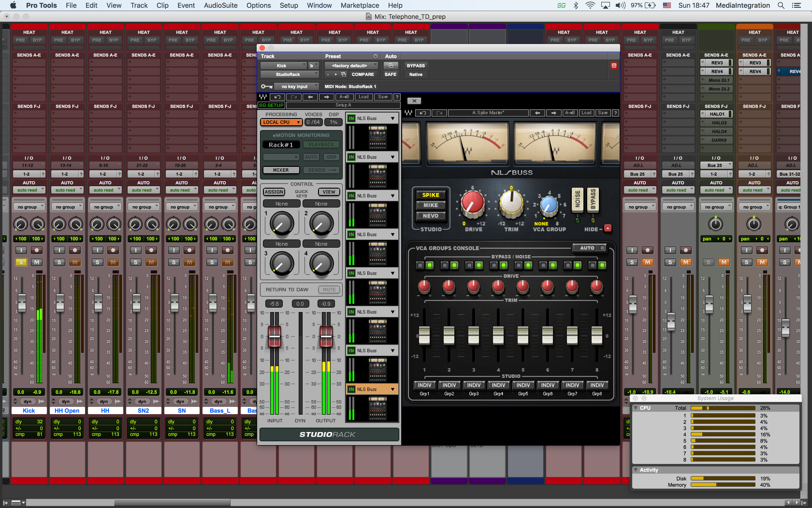The width and height of the screenshot is (812, 508).
Task: Click HIDE red collapse arrow in NLS Buss
Action: (608, 228)
